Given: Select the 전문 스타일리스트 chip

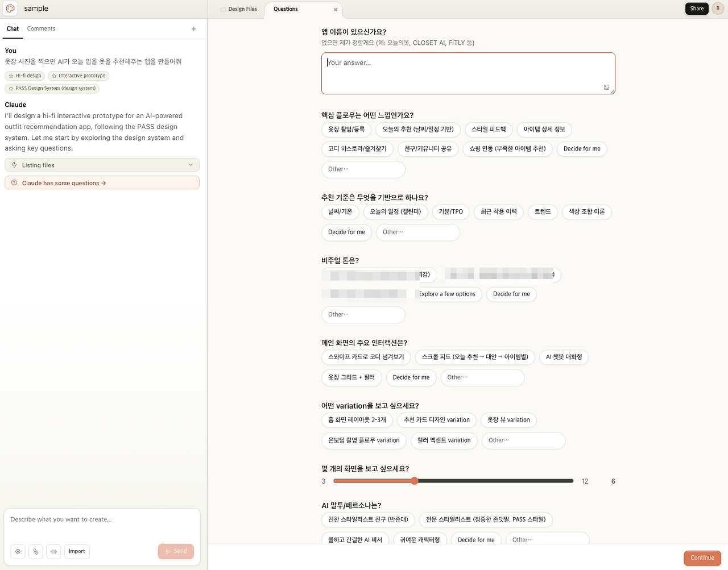Looking at the screenshot, I should coord(486,519).
